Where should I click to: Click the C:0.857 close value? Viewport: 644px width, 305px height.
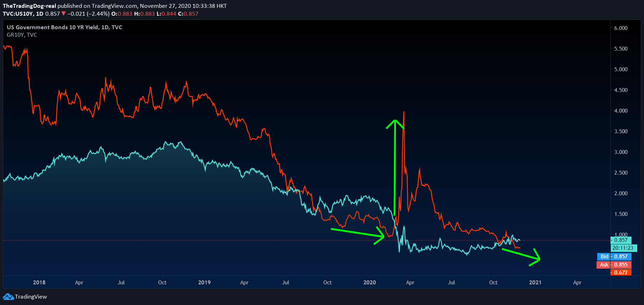188,14
